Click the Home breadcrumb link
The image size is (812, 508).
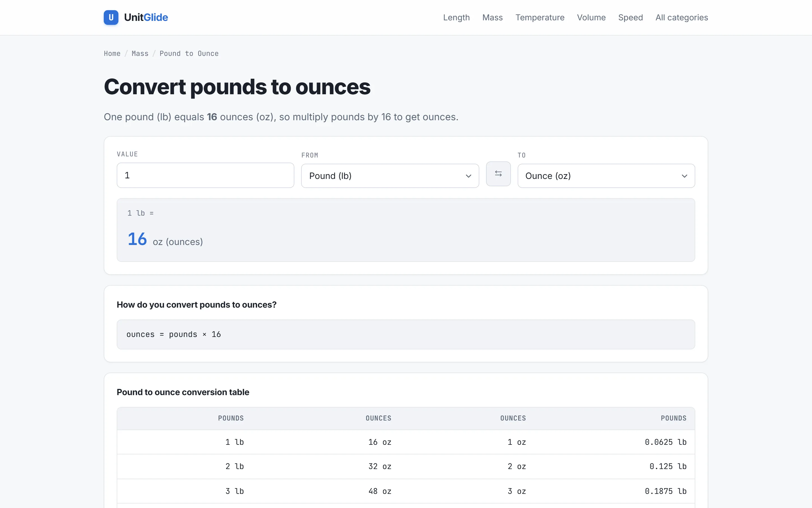pos(112,53)
